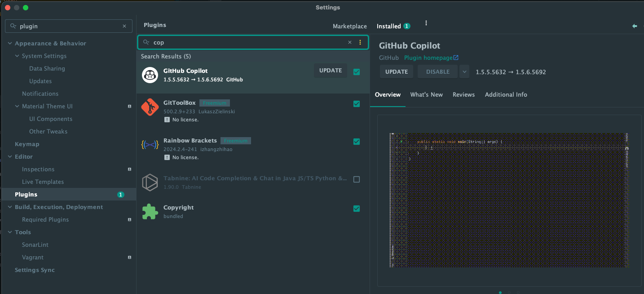Clear the settings search field
Viewport: 644px width, 294px height.
coord(124,26)
